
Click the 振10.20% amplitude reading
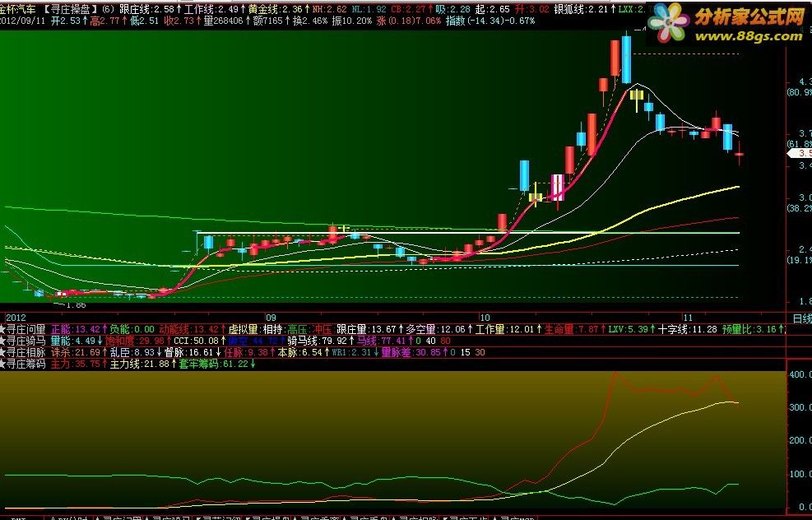tap(351, 21)
